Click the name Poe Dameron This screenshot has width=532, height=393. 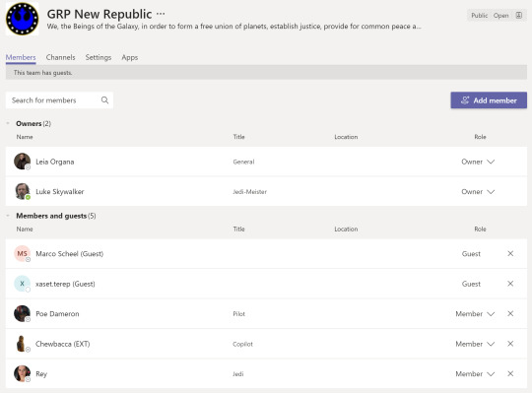tap(57, 314)
